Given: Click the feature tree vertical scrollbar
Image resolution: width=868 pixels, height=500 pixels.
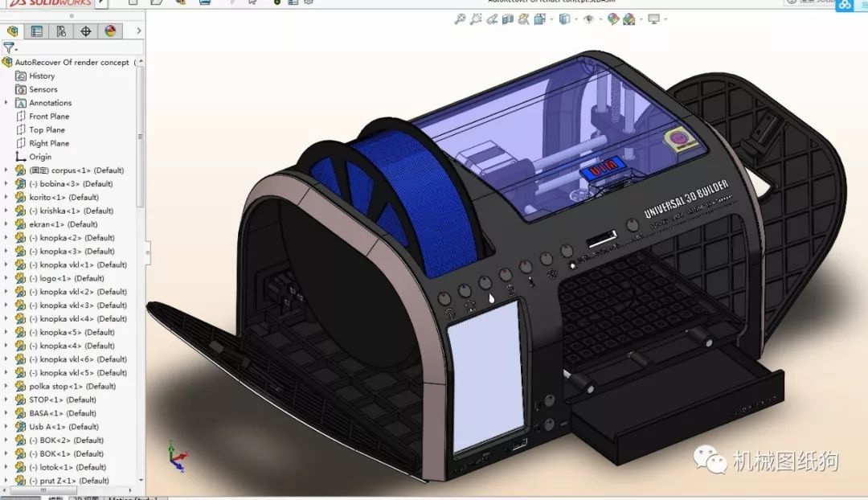Looking at the screenshot, I should tap(141, 136).
